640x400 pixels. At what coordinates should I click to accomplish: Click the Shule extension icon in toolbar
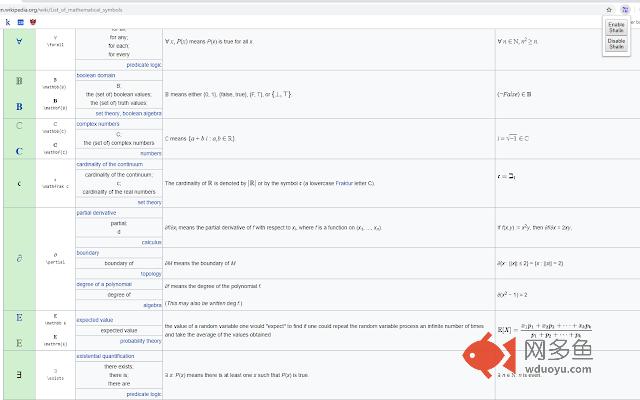point(625,8)
